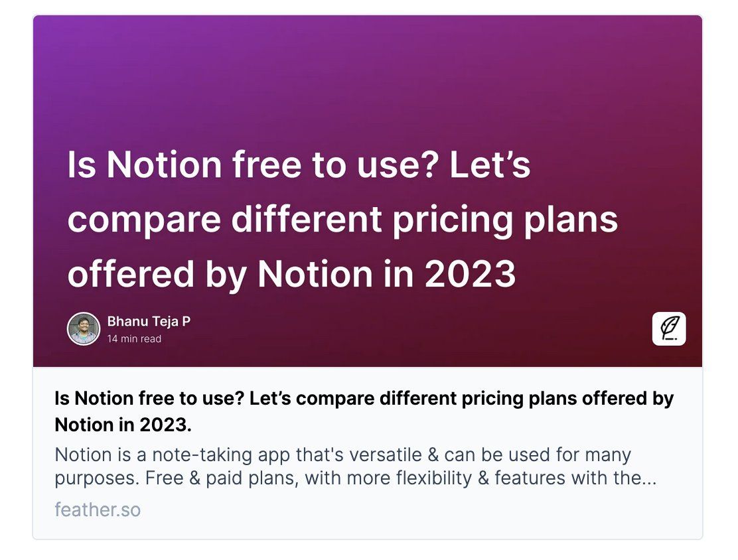Click the 14 min read label
Screen dimensions: 738x560
click(x=134, y=339)
